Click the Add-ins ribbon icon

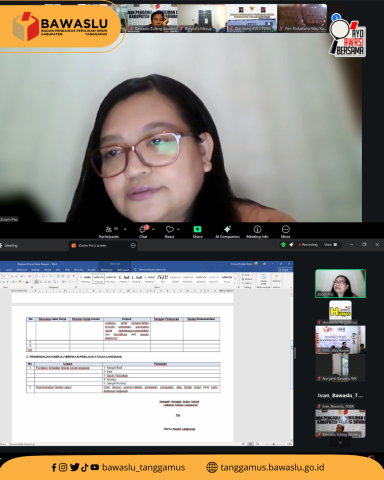(276, 279)
